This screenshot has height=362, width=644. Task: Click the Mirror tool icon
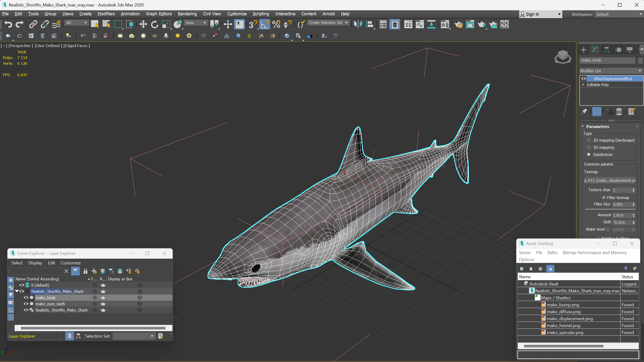pos(358,24)
